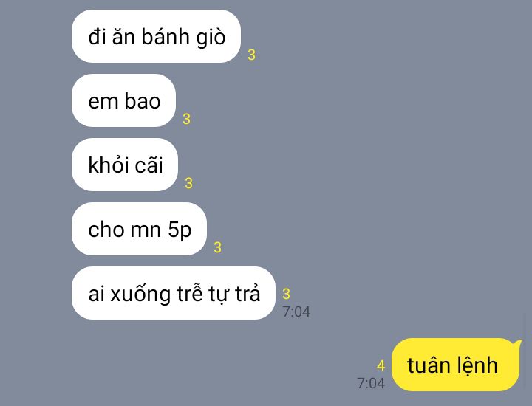
Task: Tap the "em bao" message bubble
Action: pos(124,100)
